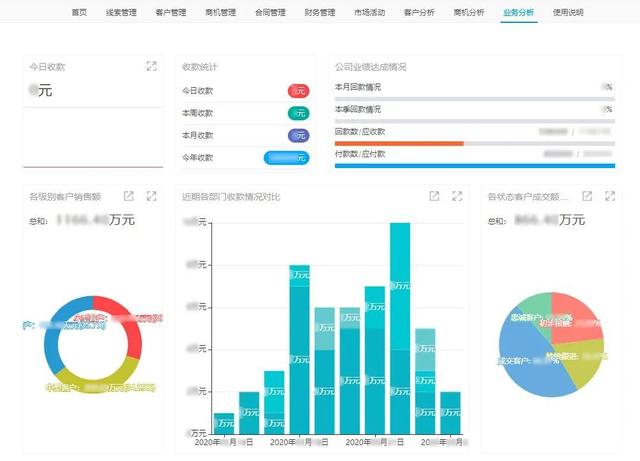
Task: Open the 首页 tab
Action: (x=79, y=12)
